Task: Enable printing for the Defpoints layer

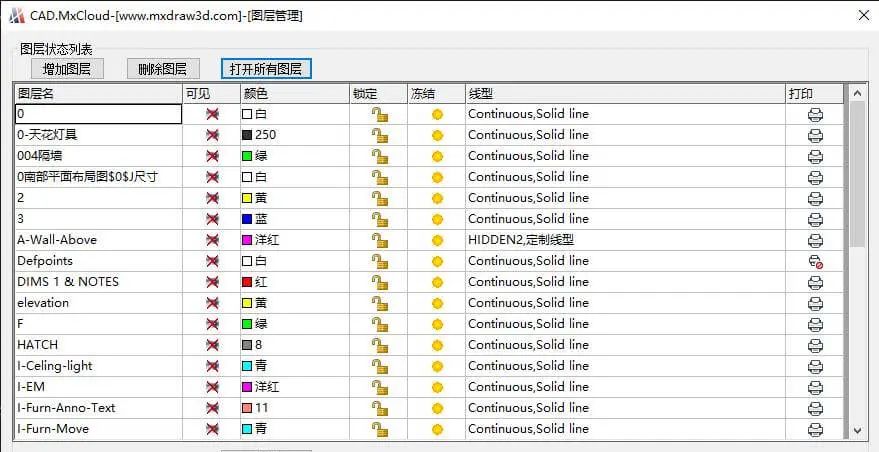Action: point(815,262)
